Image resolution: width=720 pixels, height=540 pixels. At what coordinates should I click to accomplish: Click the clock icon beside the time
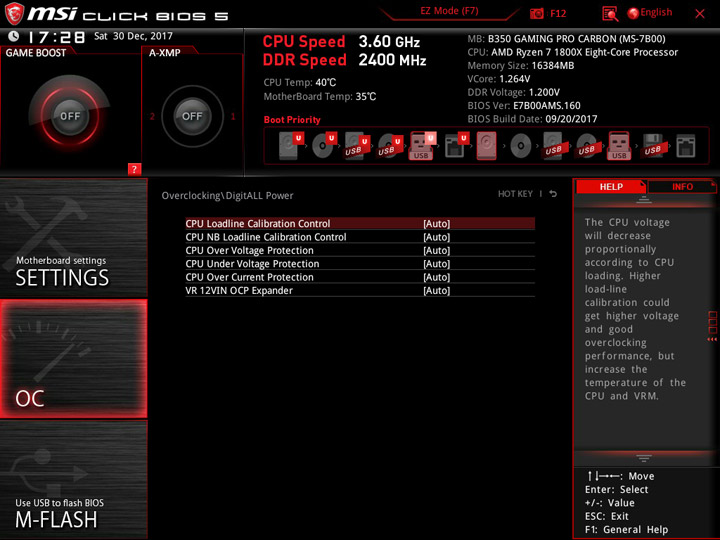(14, 36)
